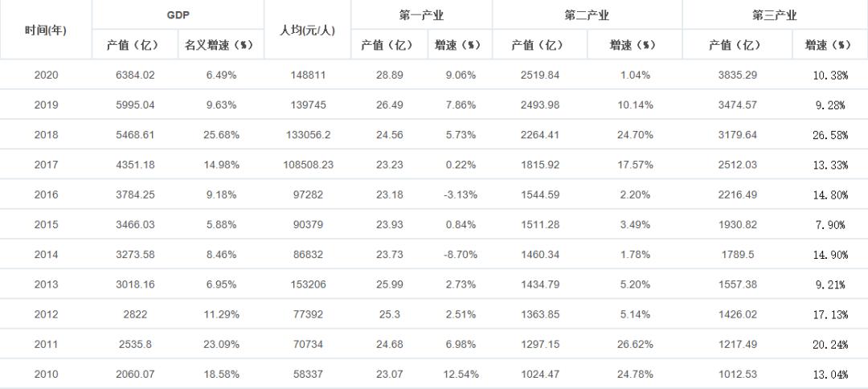This screenshot has height=389, width=868.
Task: Select the 2012 GDP value 2822
Action: (x=135, y=314)
